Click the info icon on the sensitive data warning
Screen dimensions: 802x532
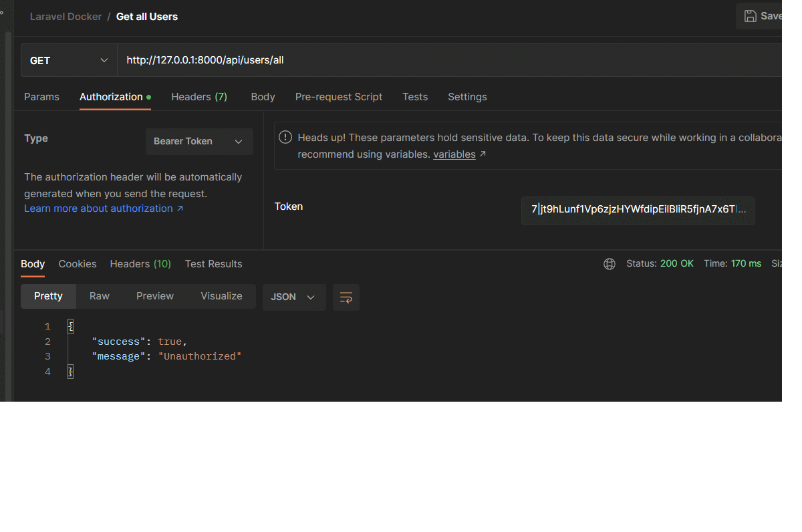coord(285,136)
